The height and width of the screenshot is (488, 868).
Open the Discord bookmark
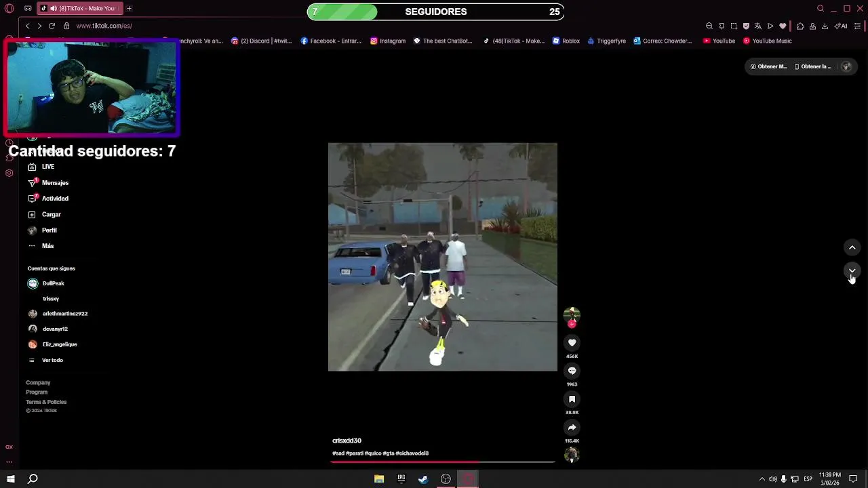click(x=261, y=41)
